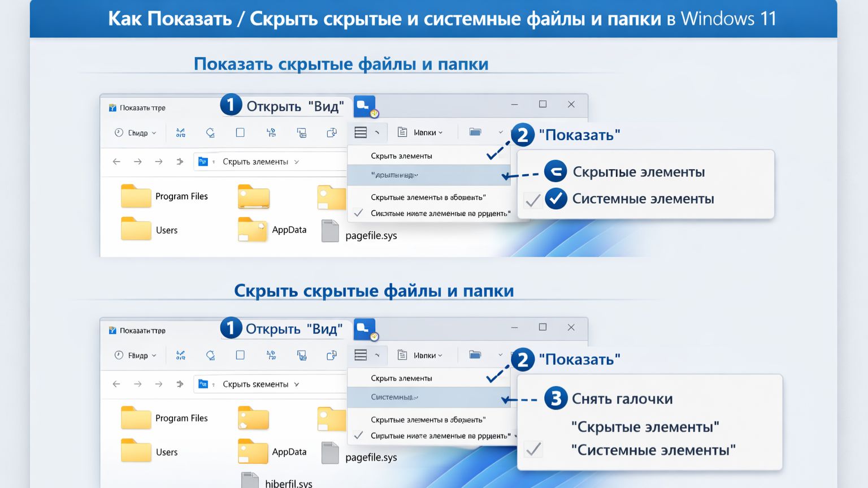The height and width of the screenshot is (488, 868).
Task: Click the blue folder toolbar icon in the upper Explorer
Action: (x=475, y=132)
